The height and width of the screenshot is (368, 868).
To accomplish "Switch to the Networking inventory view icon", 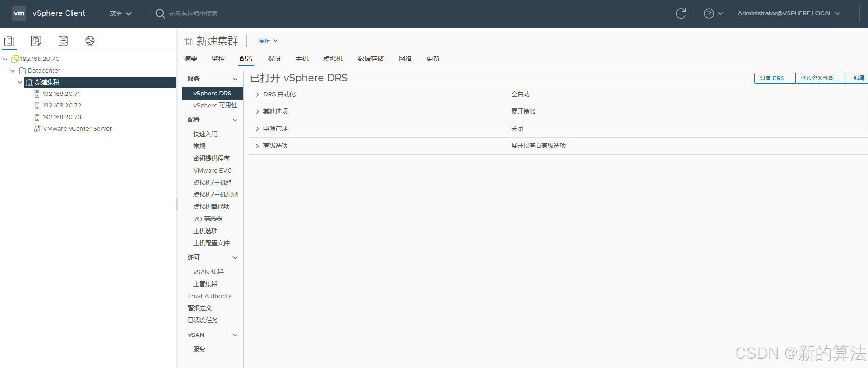I will 90,41.
